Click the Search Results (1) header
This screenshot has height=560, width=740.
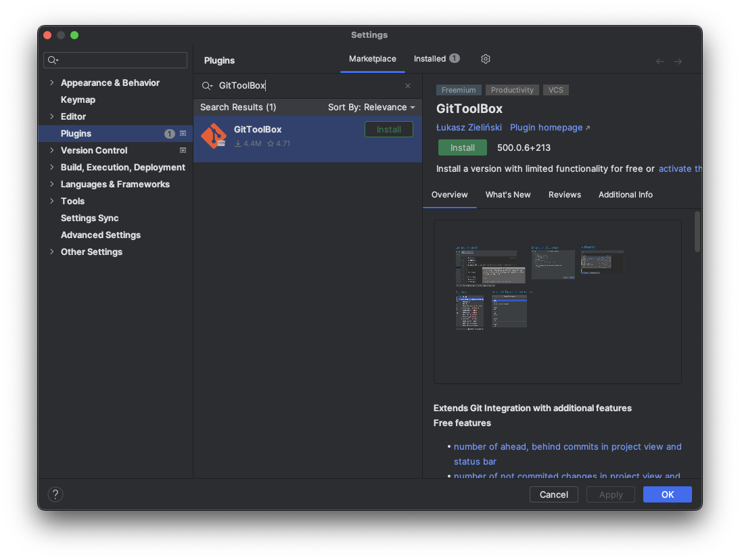(x=238, y=108)
